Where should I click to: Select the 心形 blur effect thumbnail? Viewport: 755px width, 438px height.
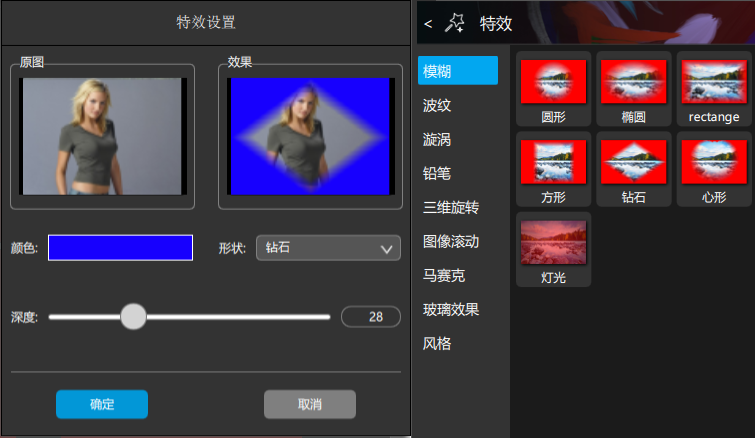[713, 162]
